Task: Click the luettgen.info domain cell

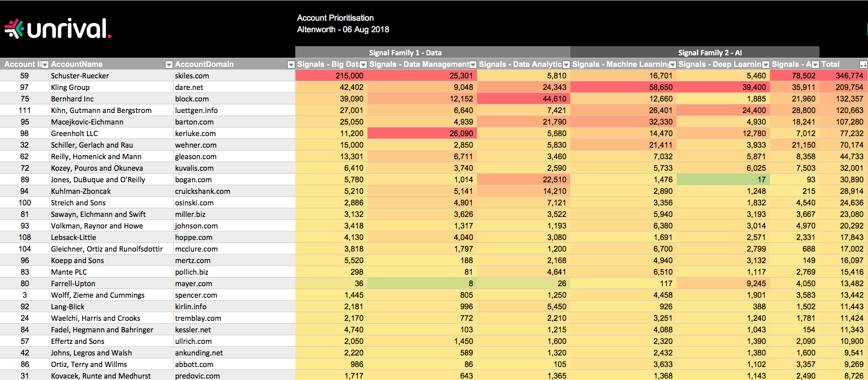Action: (x=196, y=111)
